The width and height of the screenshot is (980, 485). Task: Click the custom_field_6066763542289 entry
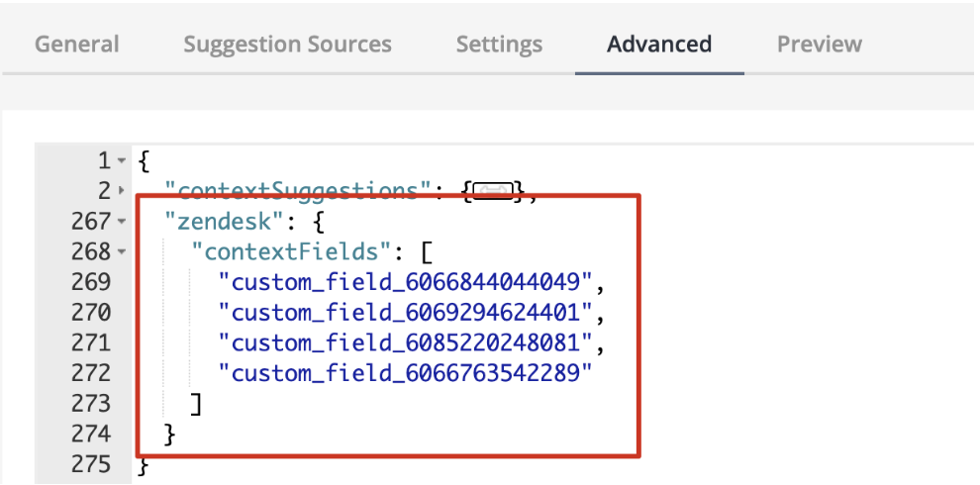coord(405,373)
